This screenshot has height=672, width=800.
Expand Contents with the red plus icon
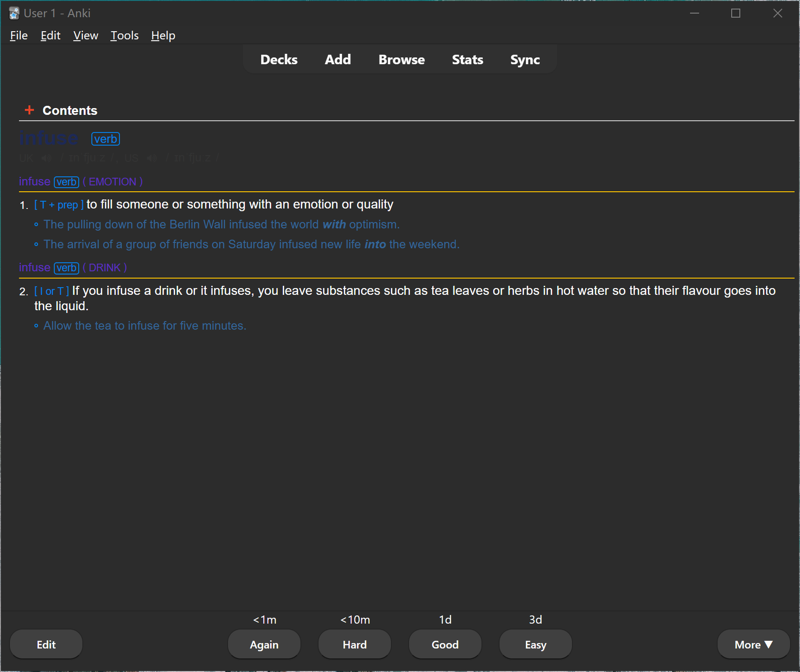click(29, 110)
